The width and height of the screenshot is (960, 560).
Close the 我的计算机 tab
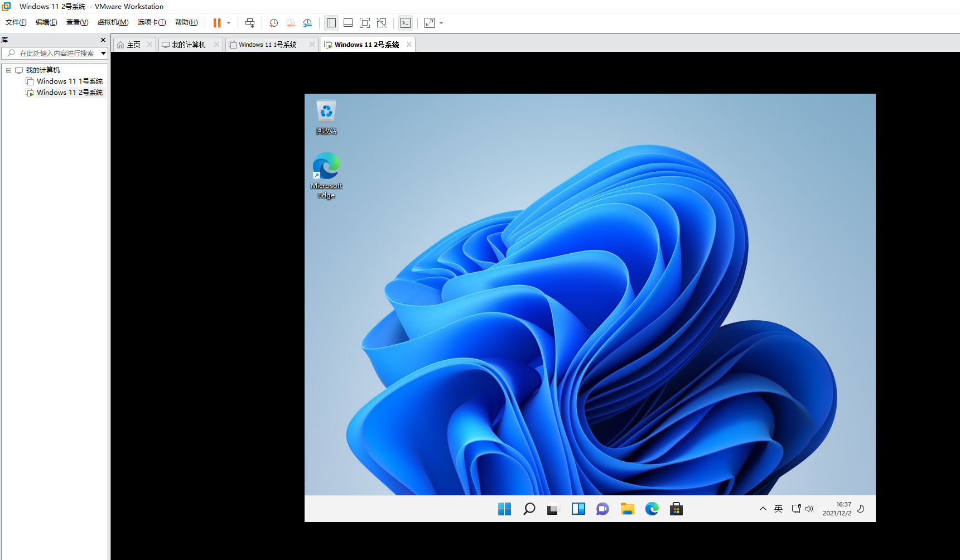tap(216, 45)
